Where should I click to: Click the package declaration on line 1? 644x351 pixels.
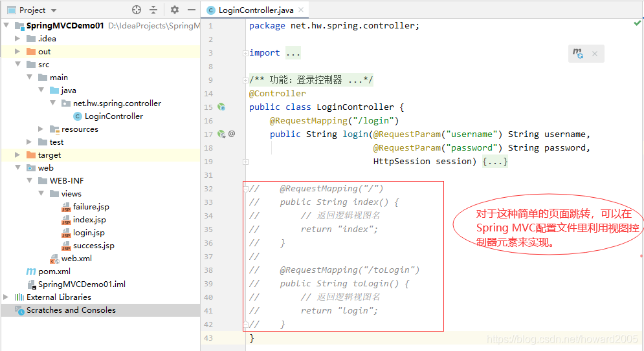pos(335,25)
